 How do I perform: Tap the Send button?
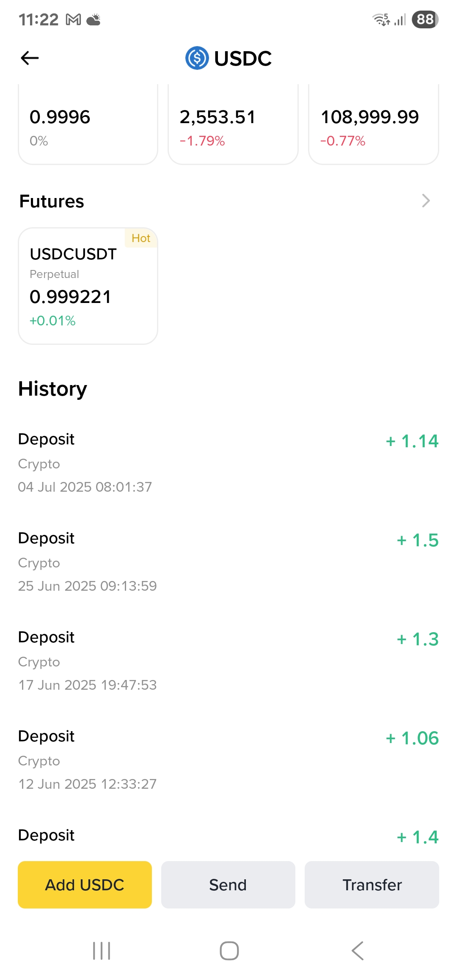point(228,885)
